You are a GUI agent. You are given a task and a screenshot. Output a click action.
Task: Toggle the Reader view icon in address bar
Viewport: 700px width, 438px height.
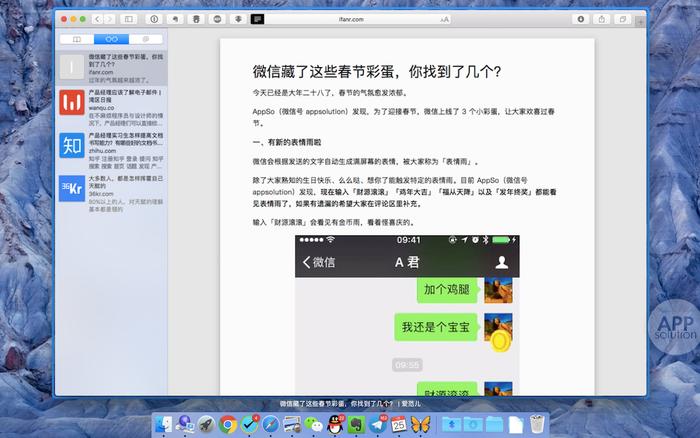(x=258, y=19)
